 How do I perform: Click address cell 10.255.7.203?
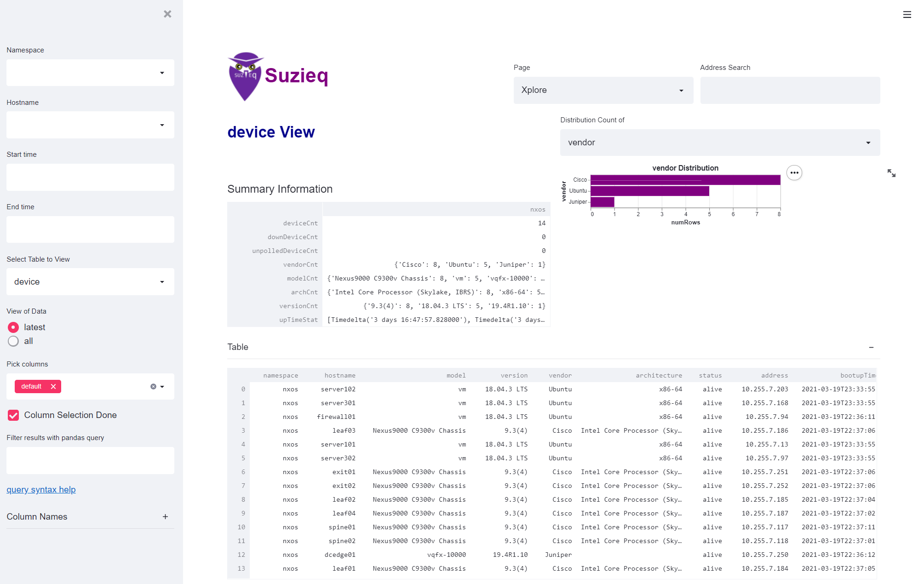(x=764, y=389)
